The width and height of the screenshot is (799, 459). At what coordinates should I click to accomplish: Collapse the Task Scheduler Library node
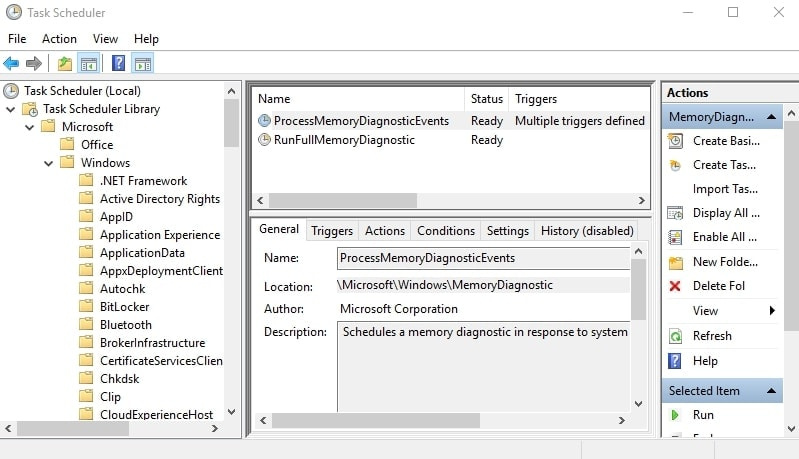coord(11,109)
